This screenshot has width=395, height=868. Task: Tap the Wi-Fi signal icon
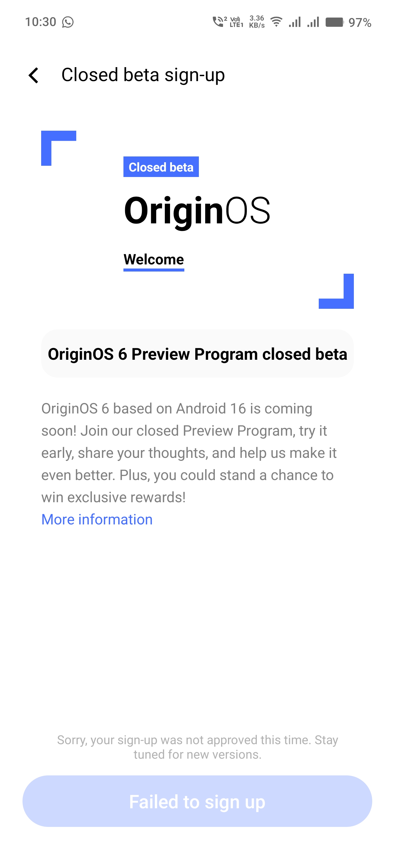(x=276, y=22)
